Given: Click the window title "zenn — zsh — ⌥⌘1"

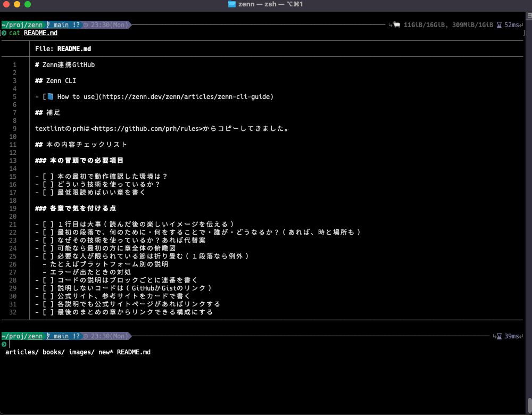Looking at the screenshot, I should 270,4.
